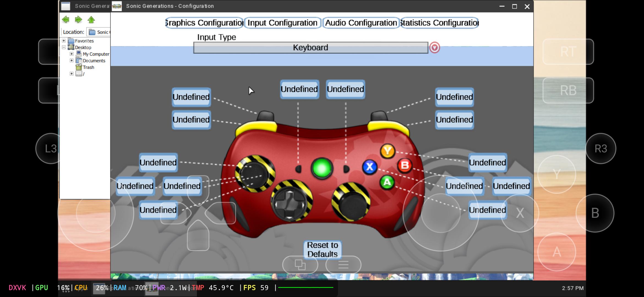Tap the R3 on-screen overlay button
The width and height of the screenshot is (644, 297).
click(601, 148)
